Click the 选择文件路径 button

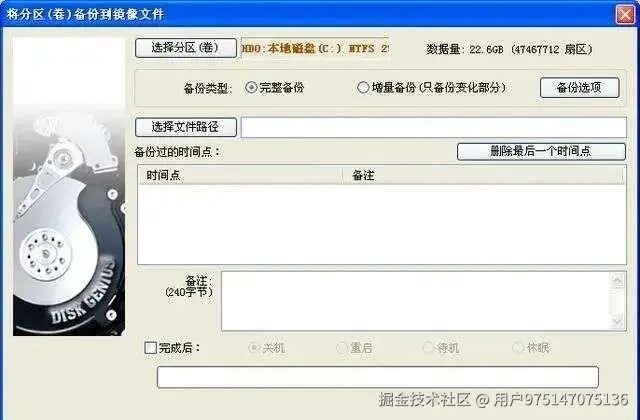[186, 127]
